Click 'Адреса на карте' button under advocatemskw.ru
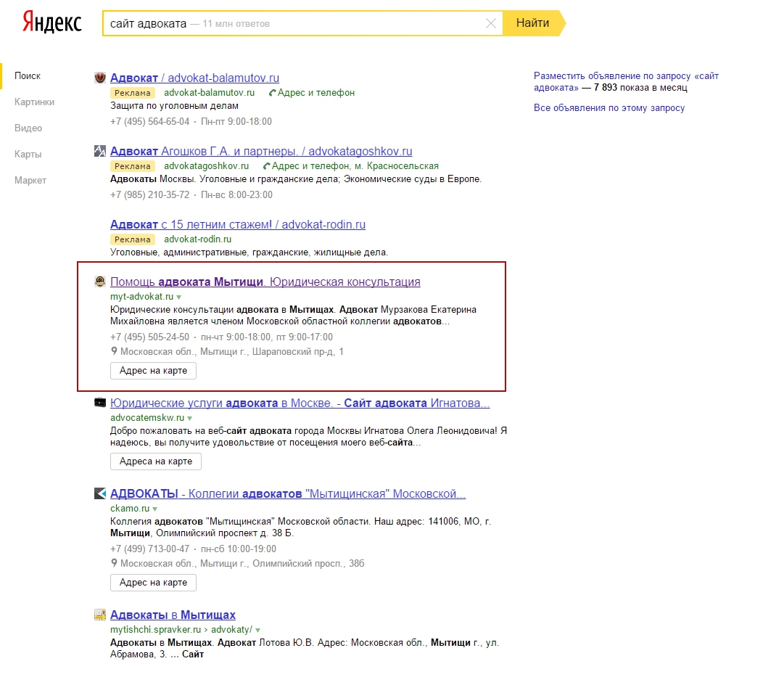This screenshot has width=784, height=677. [155, 461]
